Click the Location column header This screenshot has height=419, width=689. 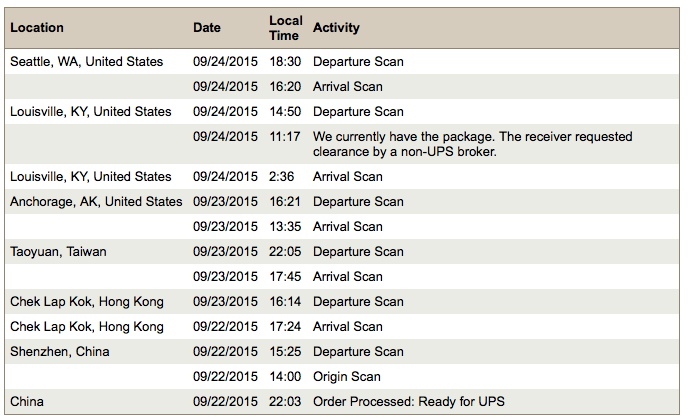[37, 28]
